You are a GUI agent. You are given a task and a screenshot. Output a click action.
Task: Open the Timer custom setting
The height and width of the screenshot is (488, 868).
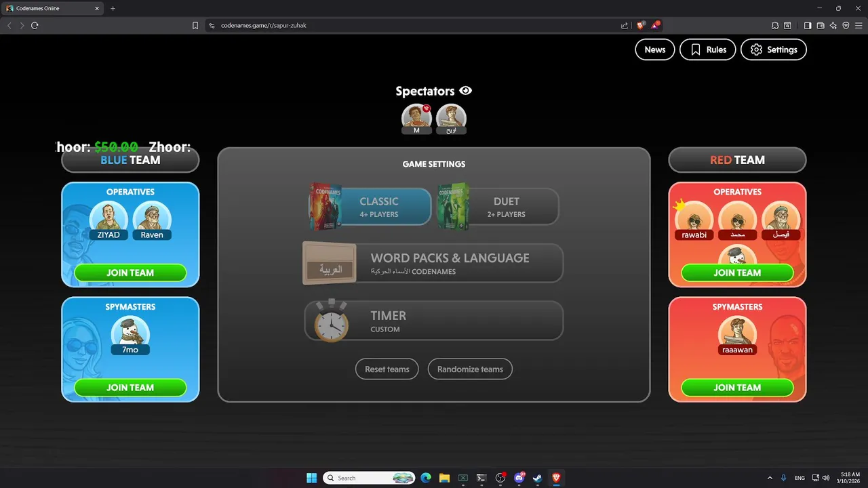tap(434, 321)
